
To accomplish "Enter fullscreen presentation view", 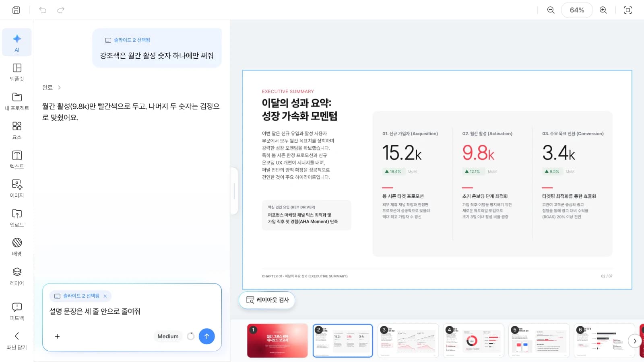I will click(x=628, y=10).
